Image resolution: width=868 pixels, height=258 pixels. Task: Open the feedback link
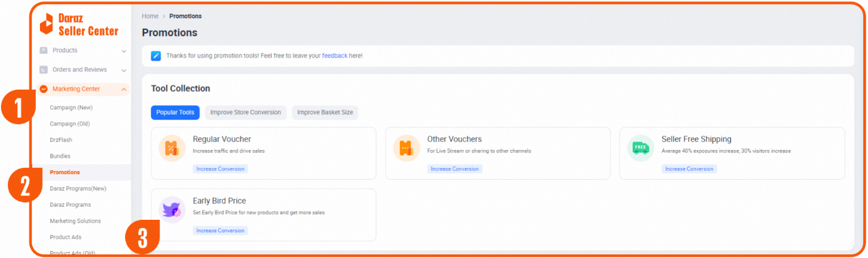334,56
